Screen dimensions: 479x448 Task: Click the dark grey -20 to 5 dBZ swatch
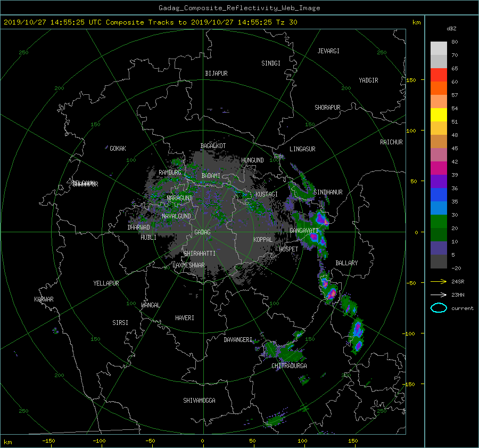(439, 262)
